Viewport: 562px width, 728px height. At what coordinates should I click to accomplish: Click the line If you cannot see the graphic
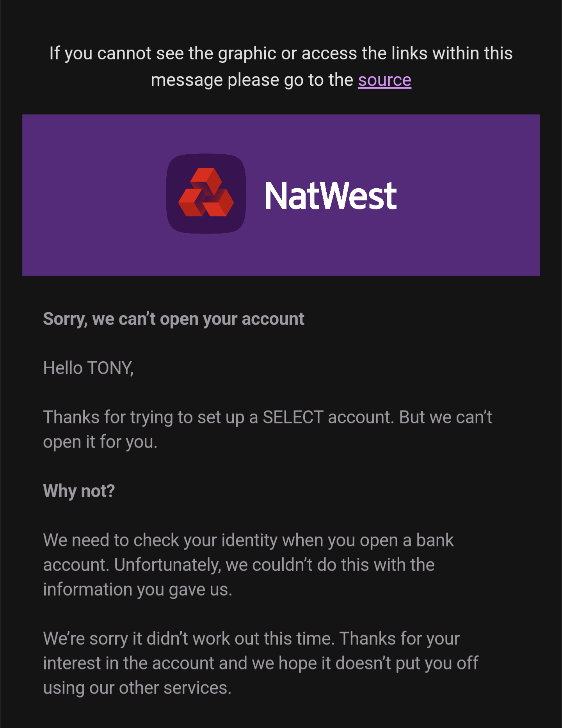[x=281, y=54]
